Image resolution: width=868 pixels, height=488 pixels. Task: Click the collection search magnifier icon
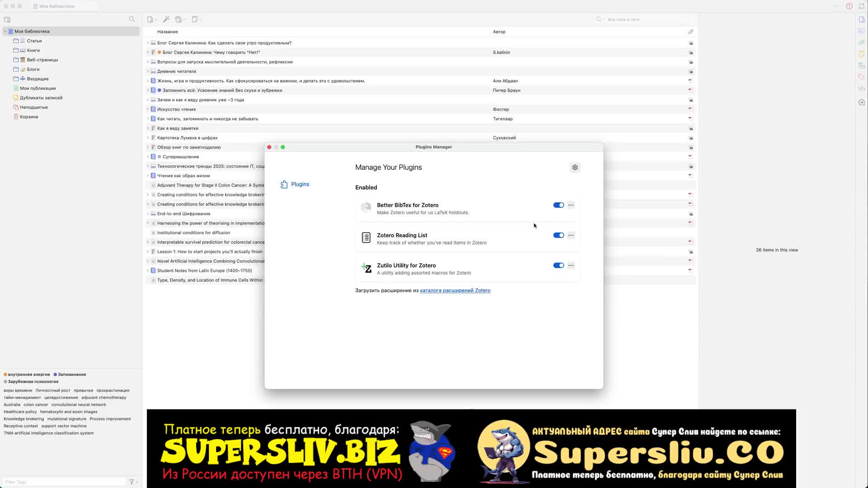pos(132,19)
